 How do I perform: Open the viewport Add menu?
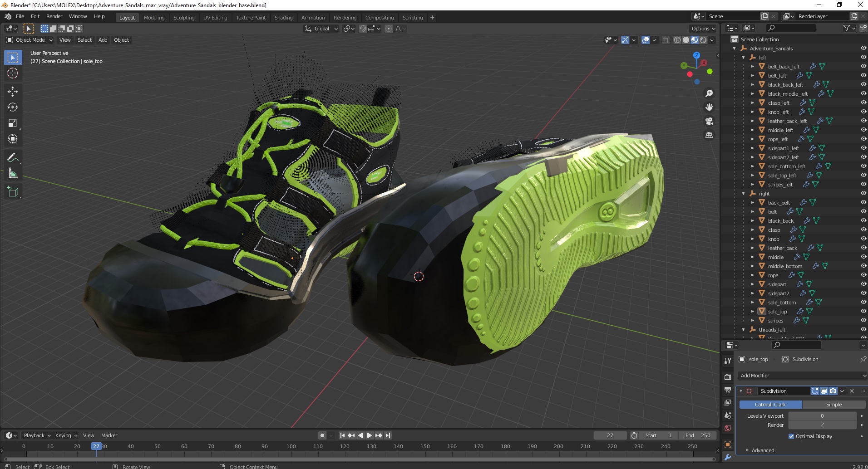pos(103,40)
